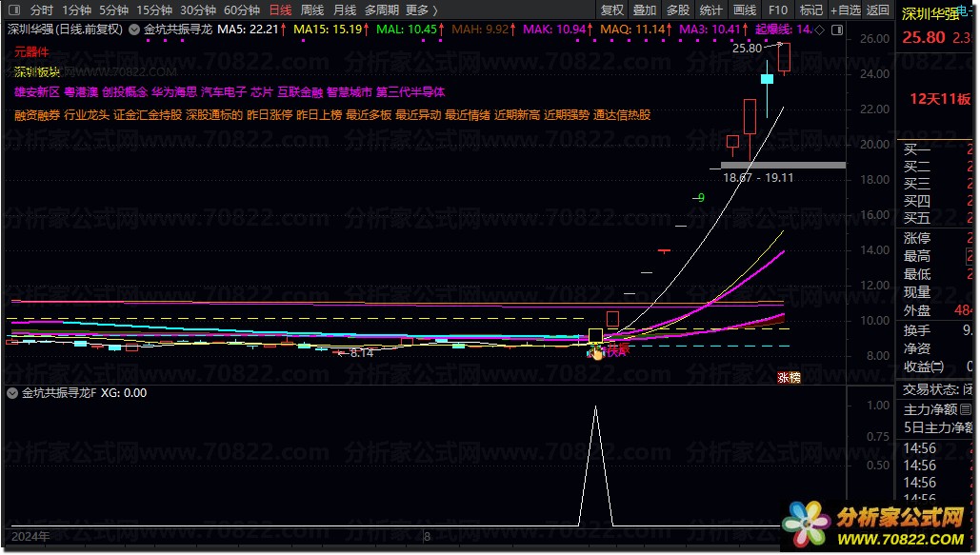The image size is (980, 555).
Task: Click the 叠加 overlay button
Action: pyautogui.click(x=645, y=10)
